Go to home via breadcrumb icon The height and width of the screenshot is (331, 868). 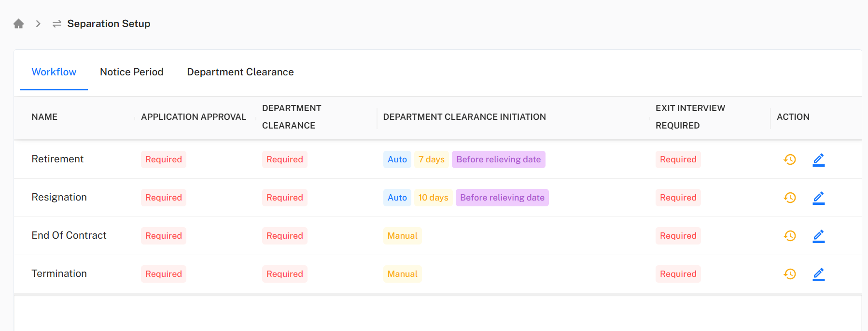coord(19,24)
